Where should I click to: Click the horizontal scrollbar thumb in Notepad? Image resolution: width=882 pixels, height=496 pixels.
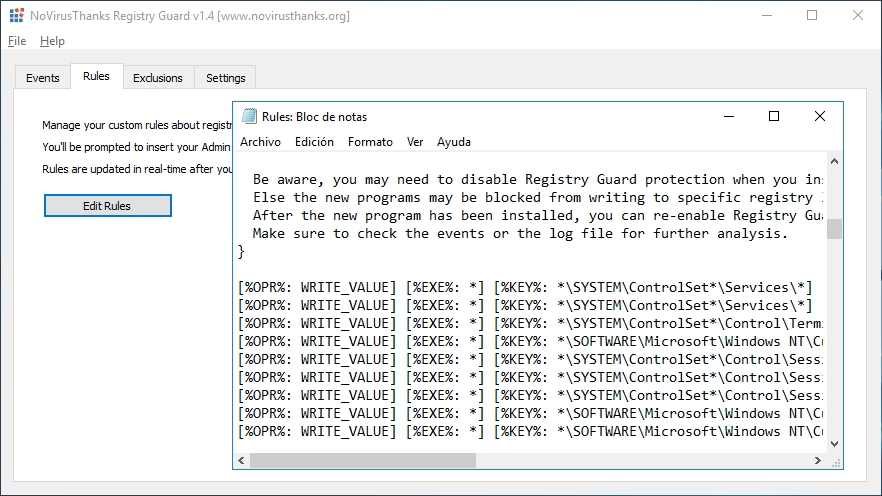363,461
